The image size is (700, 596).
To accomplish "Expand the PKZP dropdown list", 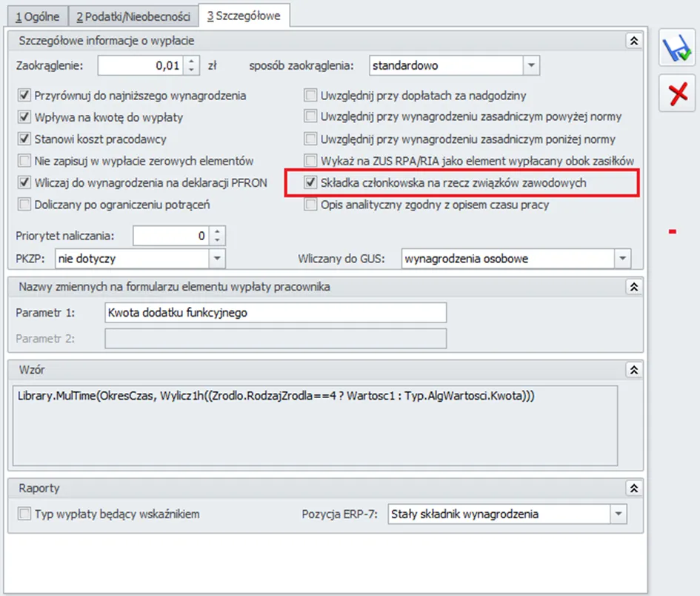I will (x=216, y=259).
